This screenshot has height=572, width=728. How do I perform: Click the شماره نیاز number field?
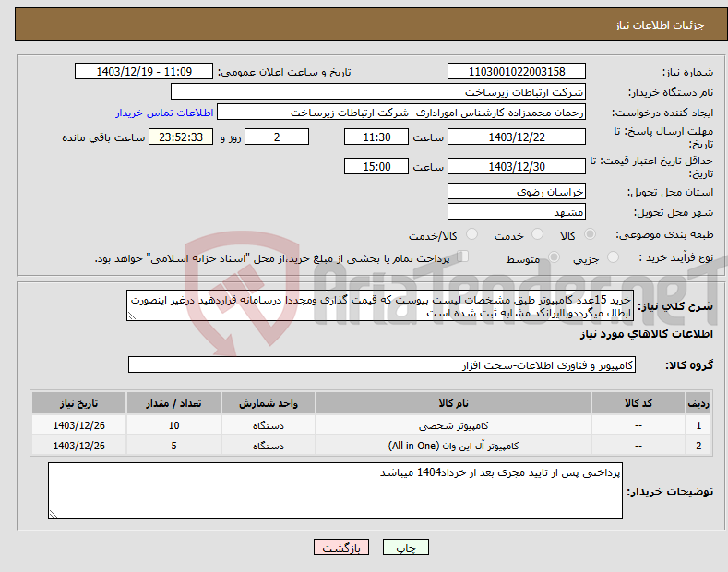[x=517, y=72]
